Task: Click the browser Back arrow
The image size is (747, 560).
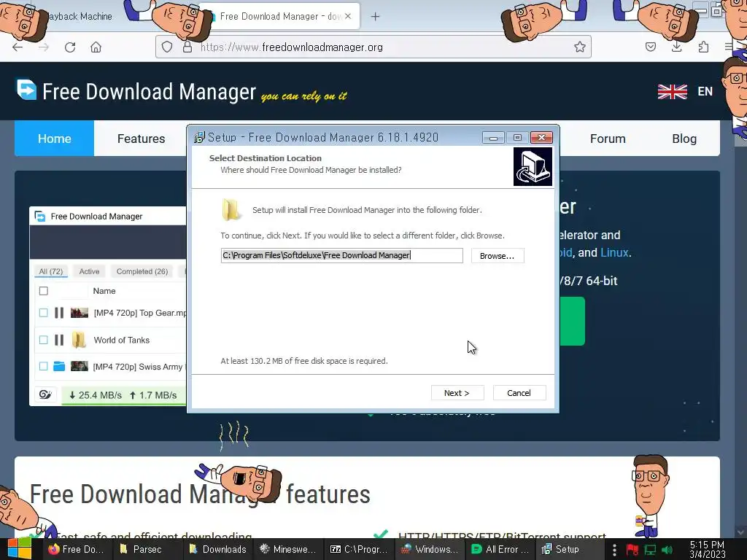Action: (x=18, y=47)
